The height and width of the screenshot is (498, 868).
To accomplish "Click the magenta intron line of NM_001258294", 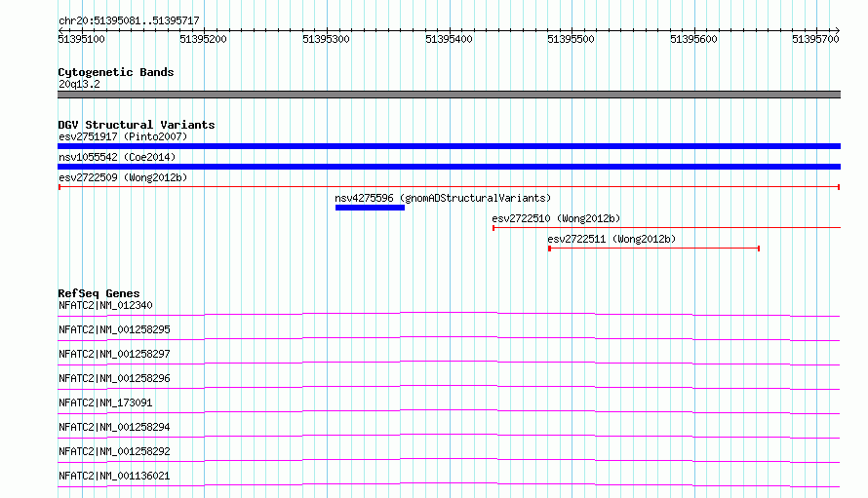I will click(x=449, y=435).
